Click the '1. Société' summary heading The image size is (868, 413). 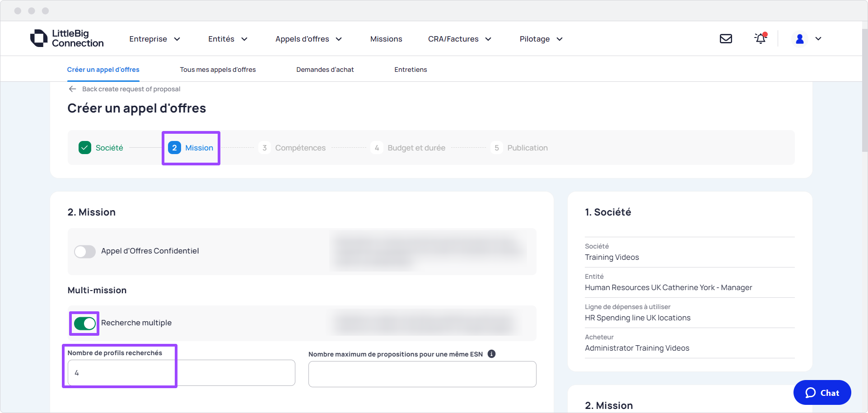[608, 212]
